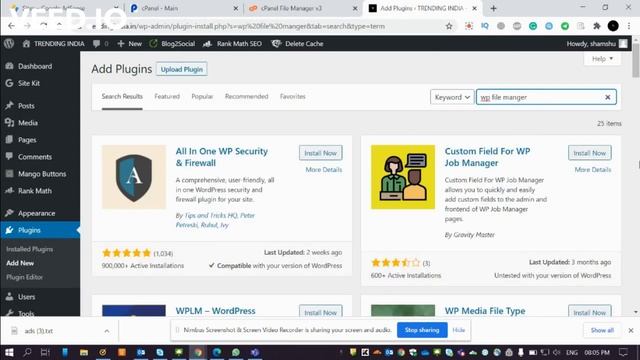
Task: Expand options for ads (3).txt download
Action: tap(107, 331)
